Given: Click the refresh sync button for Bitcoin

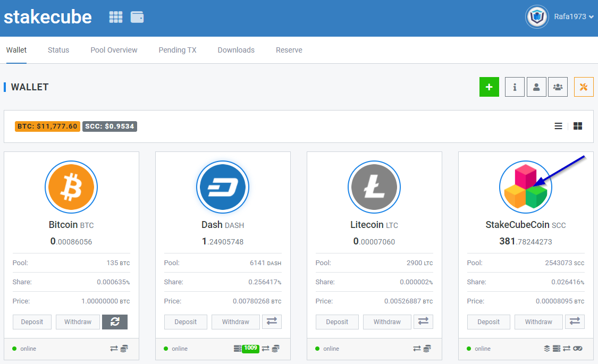Looking at the screenshot, I should click(115, 321).
